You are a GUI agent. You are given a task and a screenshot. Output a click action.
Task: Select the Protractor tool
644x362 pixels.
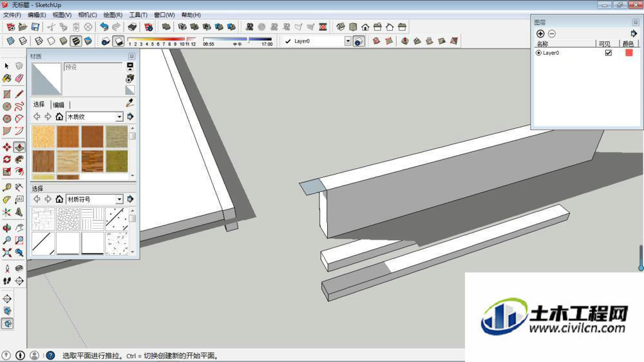coord(6,200)
